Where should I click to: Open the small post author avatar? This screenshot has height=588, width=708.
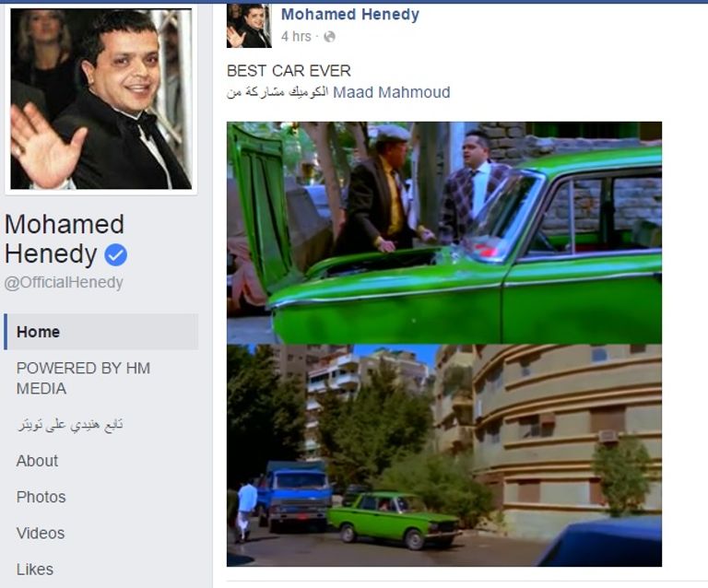pyautogui.click(x=249, y=25)
